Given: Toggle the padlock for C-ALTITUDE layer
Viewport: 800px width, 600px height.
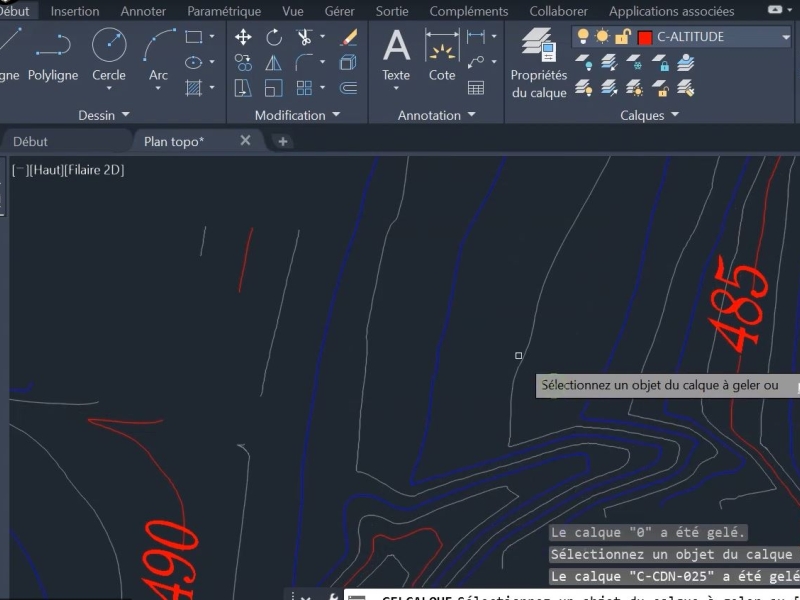Looking at the screenshot, I should pos(622,37).
